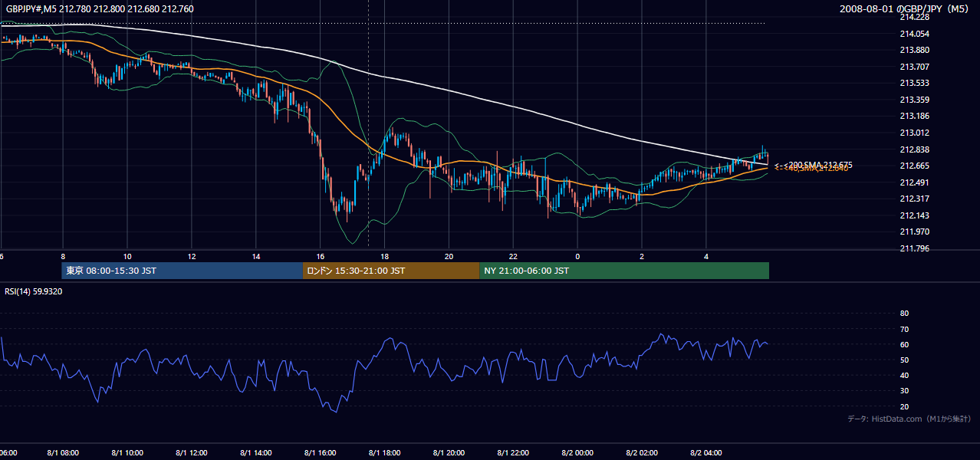This screenshot has width=980, height=460.
Task: Click hour tick 8 under price chart
Action: (x=63, y=257)
